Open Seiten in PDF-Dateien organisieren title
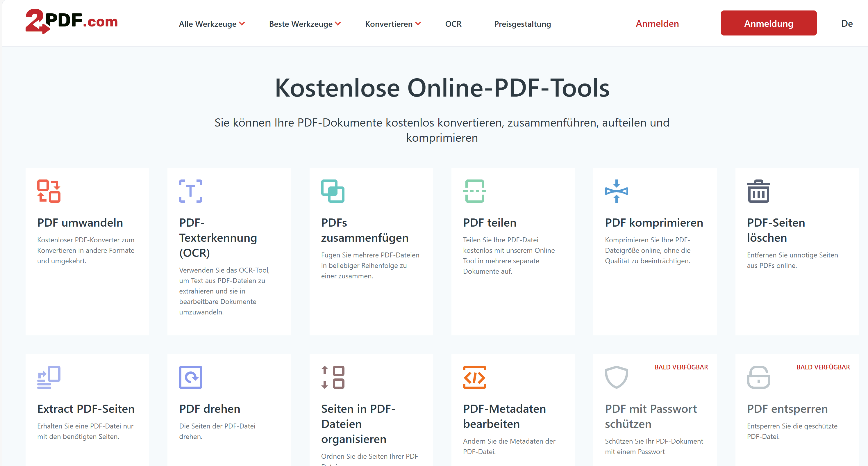The width and height of the screenshot is (868, 466). pos(358,424)
